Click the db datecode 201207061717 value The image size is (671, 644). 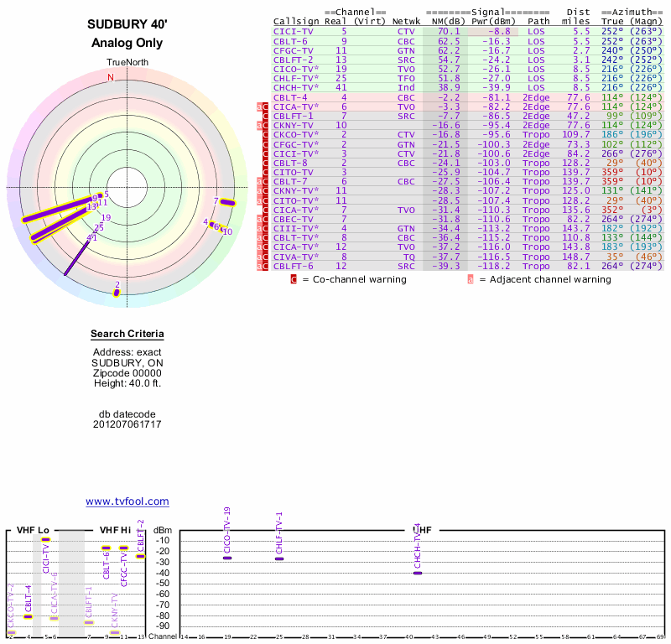pos(127,424)
